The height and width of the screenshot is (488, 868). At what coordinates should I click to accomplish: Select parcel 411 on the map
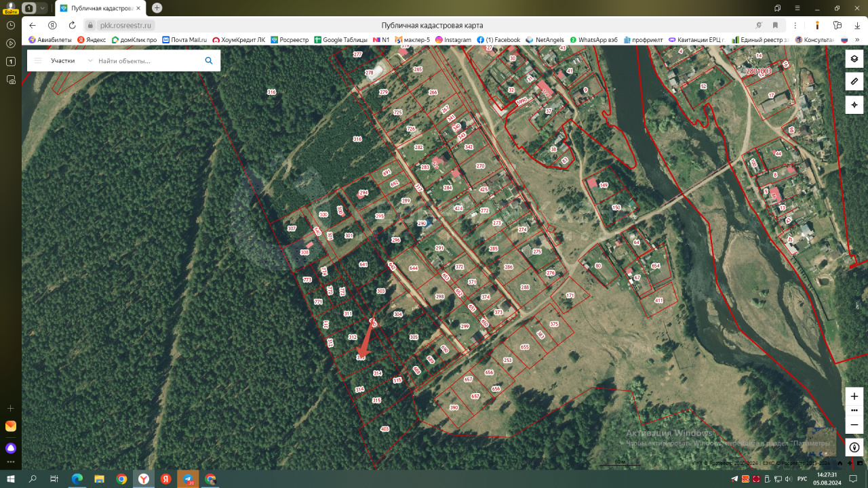coord(658,300)
